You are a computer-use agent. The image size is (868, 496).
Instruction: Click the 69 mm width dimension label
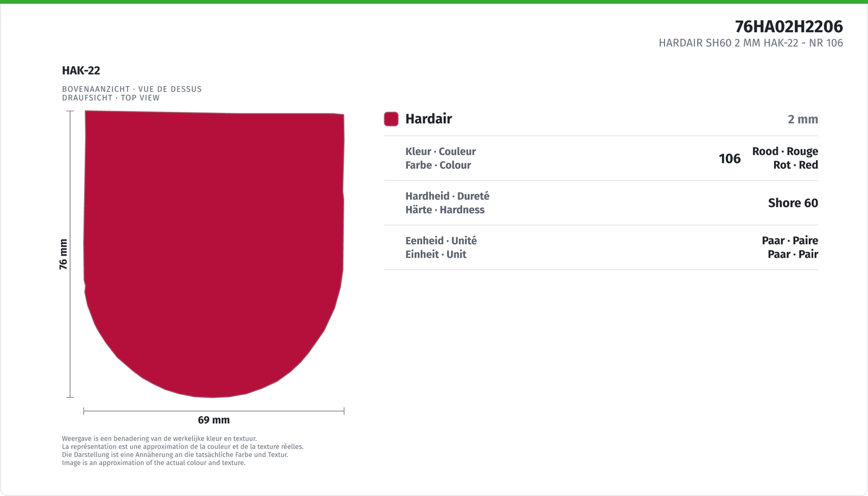coord(214,420)
